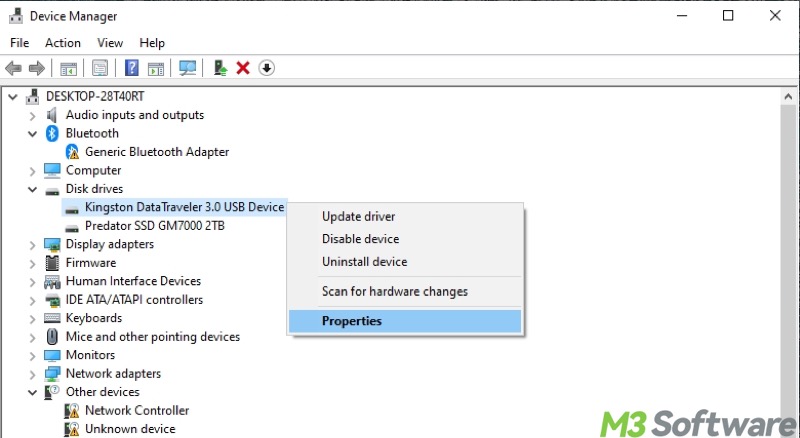Image resolution: width=800 pixels, height=438 pixels.
Task: Expand the Keyboards chevron
Action: point(32,319)
